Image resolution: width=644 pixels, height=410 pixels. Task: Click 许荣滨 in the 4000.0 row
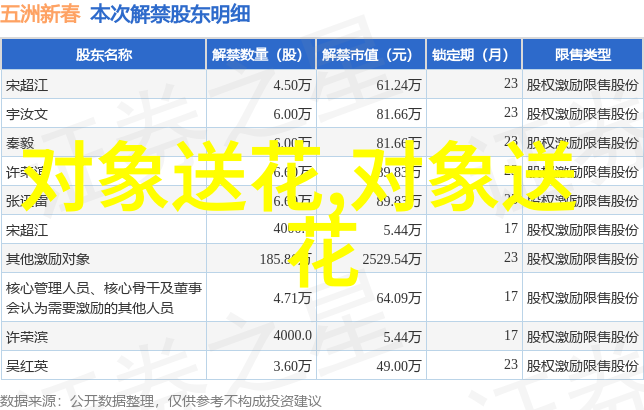click(x=27, y=337)
